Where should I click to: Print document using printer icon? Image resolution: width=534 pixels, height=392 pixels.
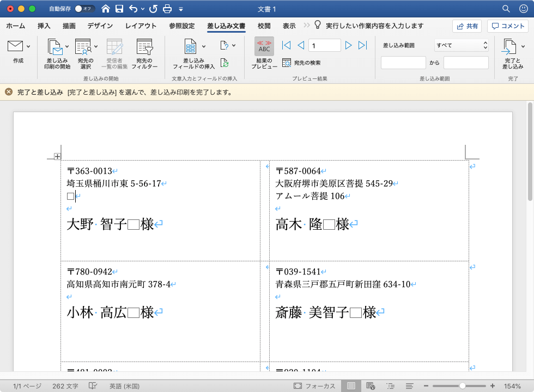167,9
